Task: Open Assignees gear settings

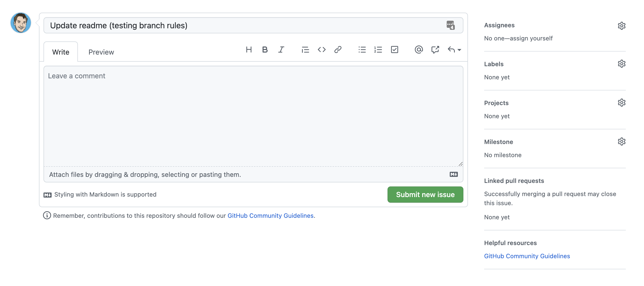Action: click(621, 26)
